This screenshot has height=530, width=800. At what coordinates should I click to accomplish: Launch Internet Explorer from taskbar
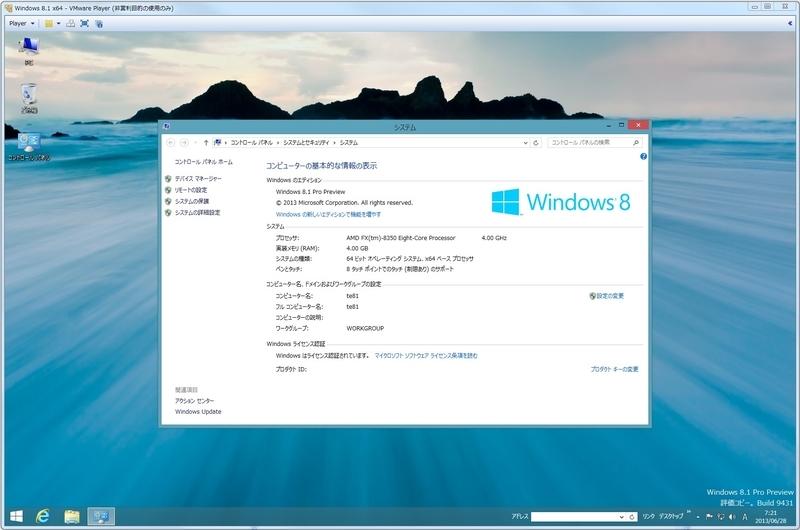[43, 516]
